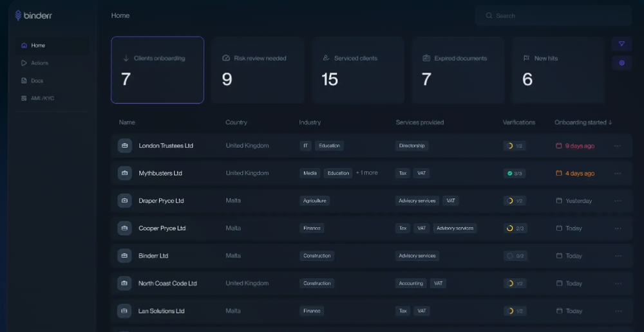Click the binderr logo

pyautogui.click(x=33, y=15)
